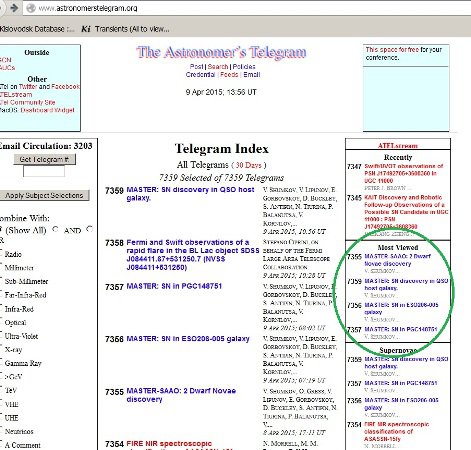471x450 pixels.
Task: Open telegram 7358 Fermi and Swift observations
Action: (x=193, y=255)
